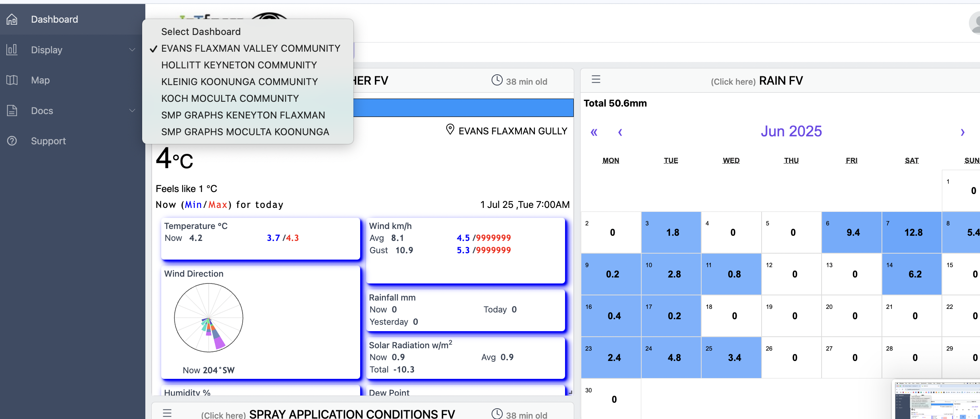
Task: Expand the Display submenu chevron
Action: (132, 50)
